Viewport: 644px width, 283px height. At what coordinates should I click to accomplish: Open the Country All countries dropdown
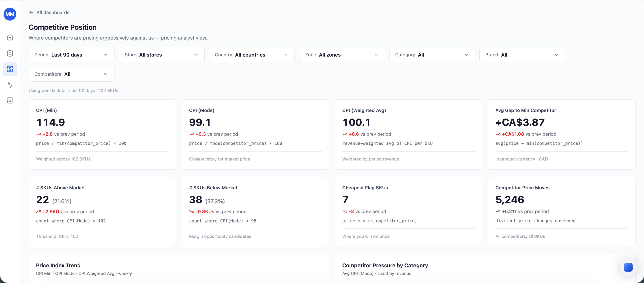[x=252, y=55]
